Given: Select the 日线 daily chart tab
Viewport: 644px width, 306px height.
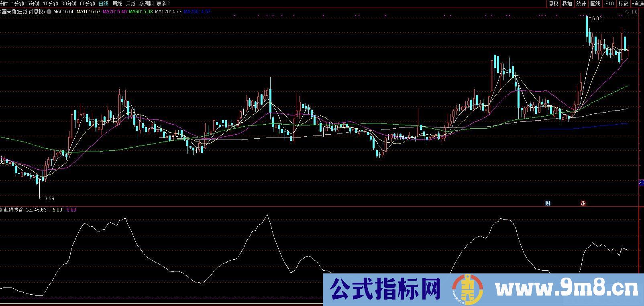Looking at the screenshot, I should click(103, 4).
